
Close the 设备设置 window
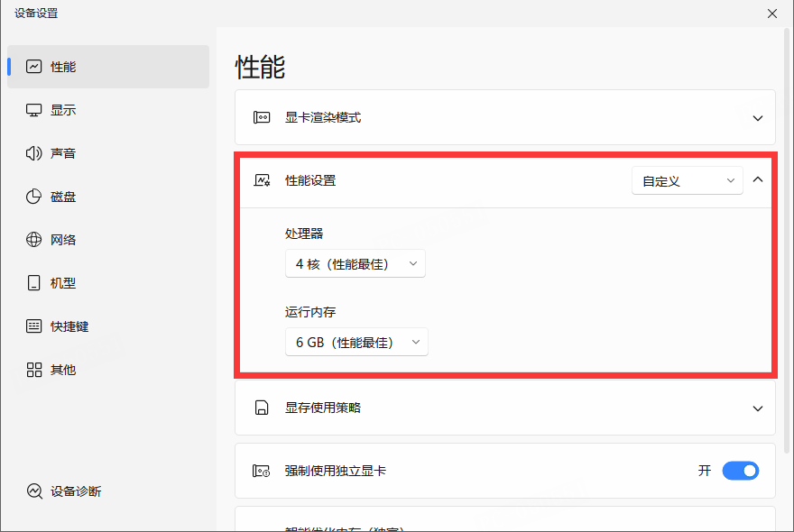(771, 14)
